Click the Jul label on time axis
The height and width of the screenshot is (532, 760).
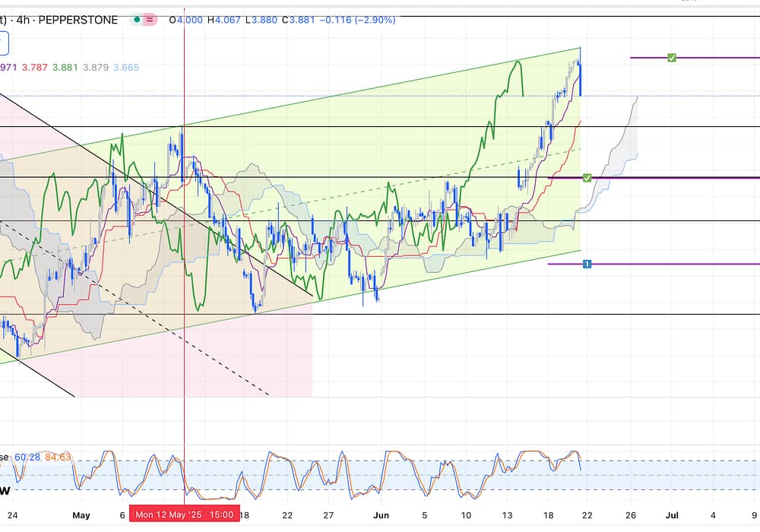pyautogui.click(x=672, y=515)
